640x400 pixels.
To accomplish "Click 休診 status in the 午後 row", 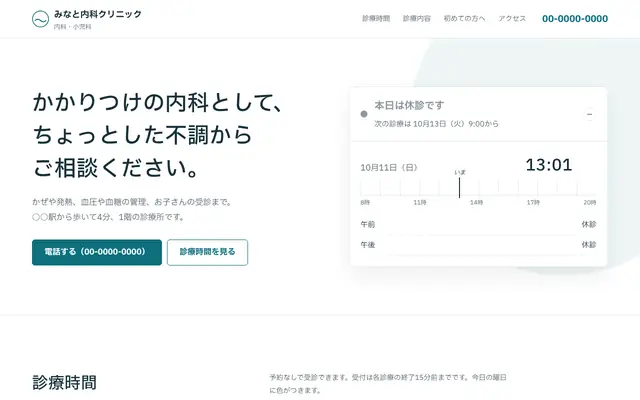I will pos(589,244).
